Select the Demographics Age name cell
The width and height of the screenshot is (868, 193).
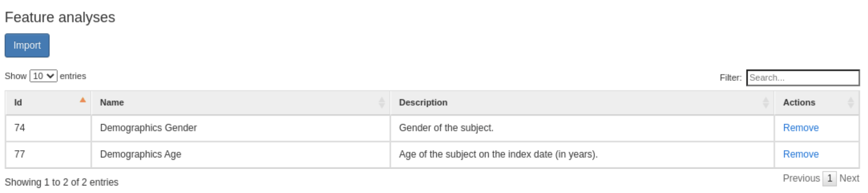point(241,155)
